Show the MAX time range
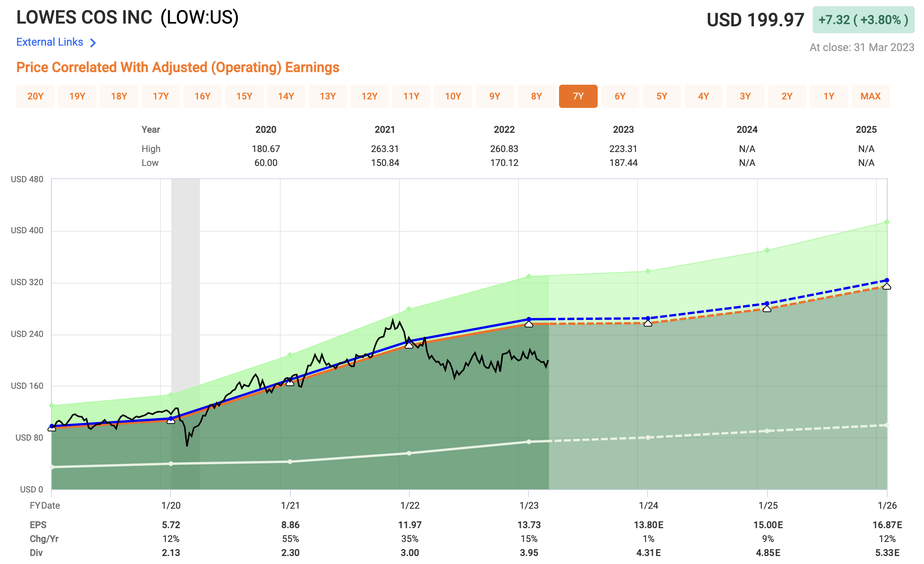This screenshot has width=924, height=564. 871,96
